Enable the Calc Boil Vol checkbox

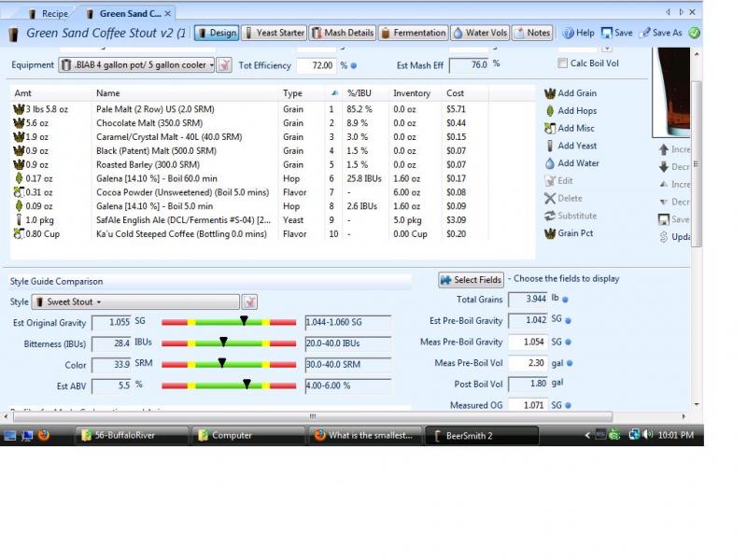click(x=563, y=63)
